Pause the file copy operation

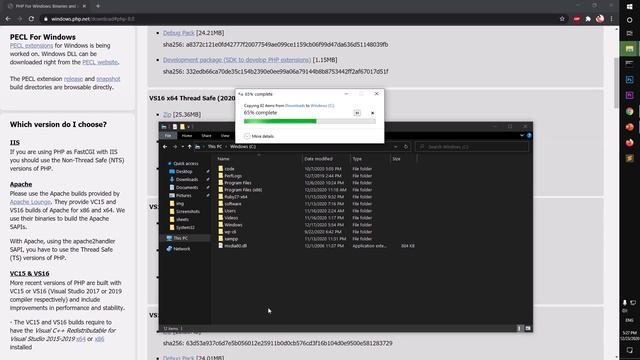357,113
